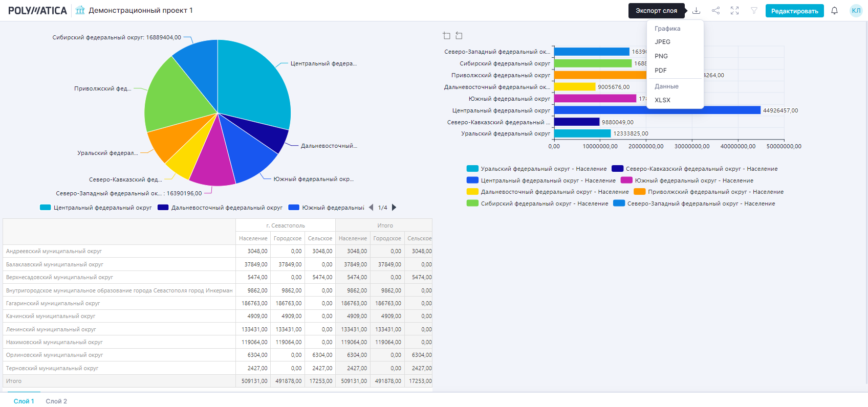Go to previous pie legend page arrow
This screenshot has height=407, width=868.
click(x=371, y=208)
